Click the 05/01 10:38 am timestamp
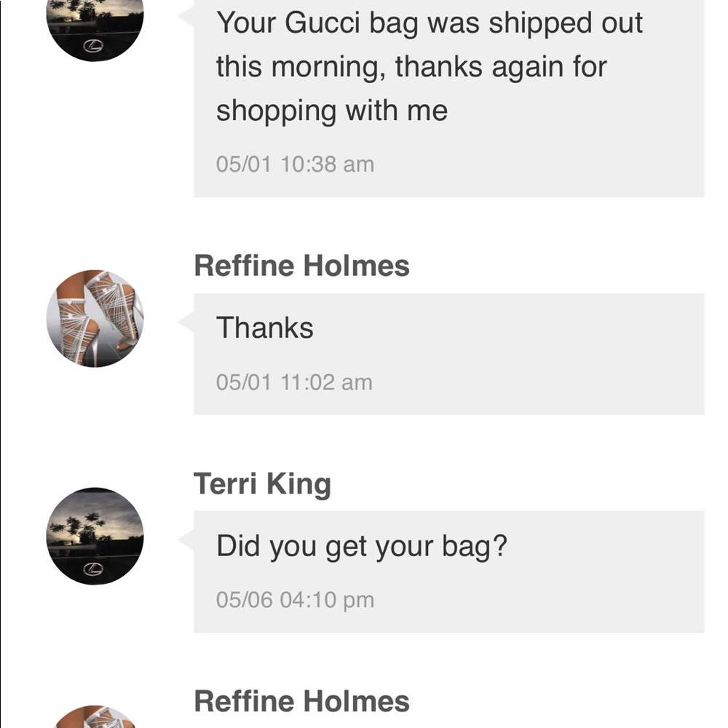Viewport: 728px width, 728px height. point(295,163)
